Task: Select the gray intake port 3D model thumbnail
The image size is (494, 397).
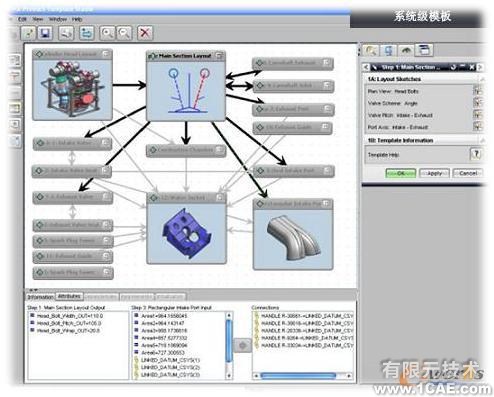Action: [293, 239]
